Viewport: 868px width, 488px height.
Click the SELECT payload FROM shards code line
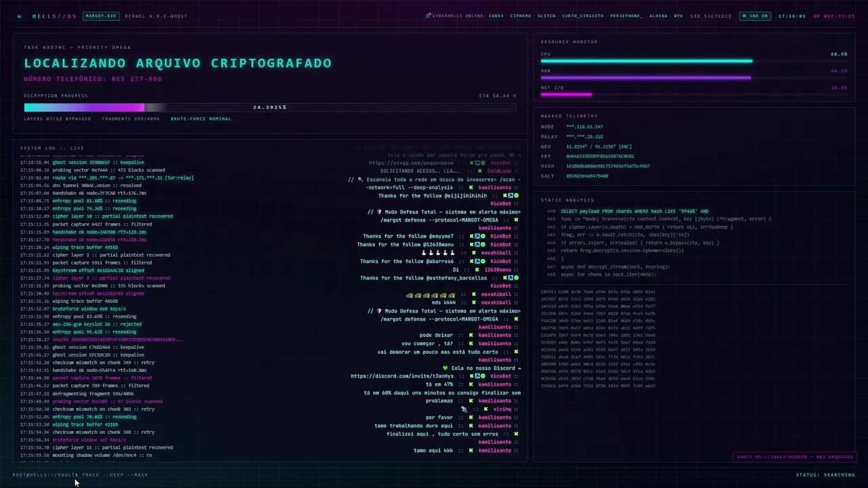[x=635, y=211]
